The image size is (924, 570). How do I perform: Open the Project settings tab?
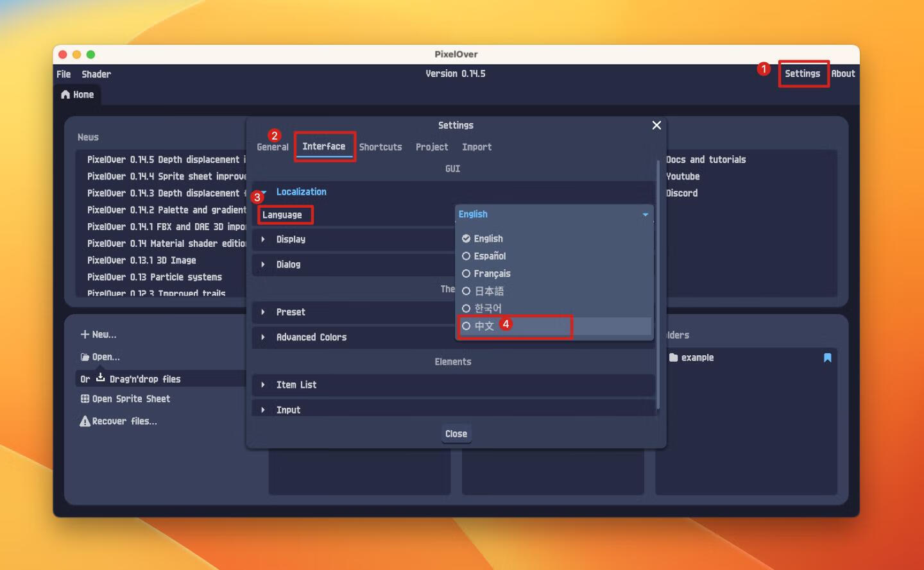pos(432,147)
